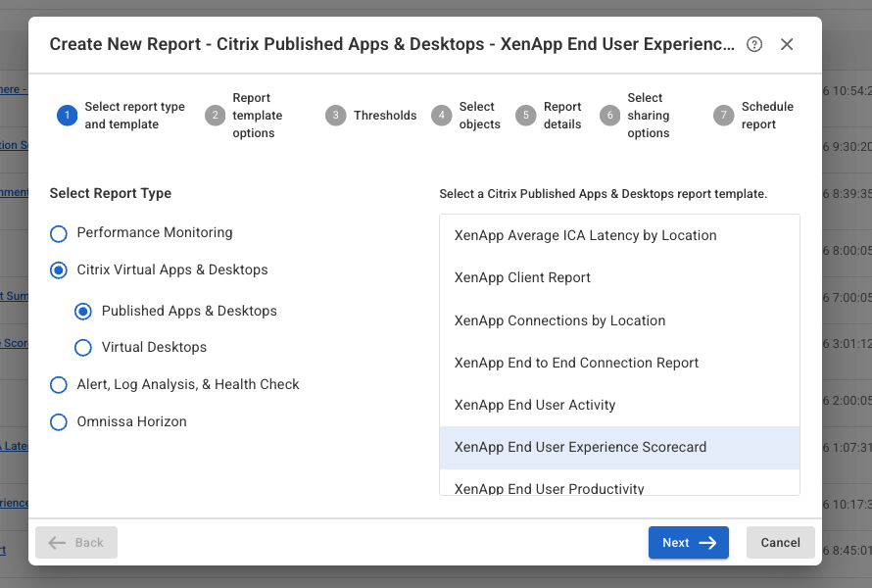Go to step 1 Select report type and template

(x=121, y=116)
